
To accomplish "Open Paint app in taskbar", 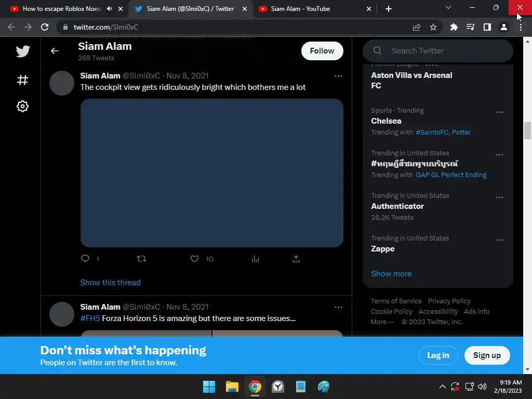I will pos(323,387).
